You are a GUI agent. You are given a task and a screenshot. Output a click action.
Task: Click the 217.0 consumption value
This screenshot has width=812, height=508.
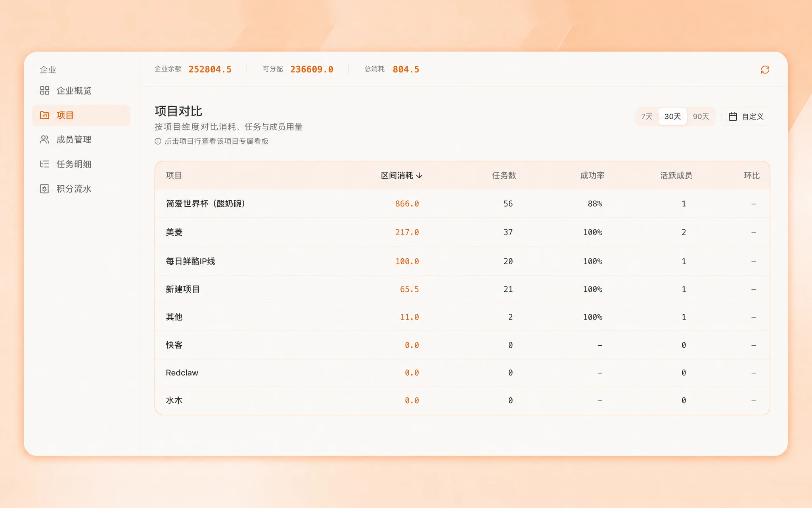[407, 232]
